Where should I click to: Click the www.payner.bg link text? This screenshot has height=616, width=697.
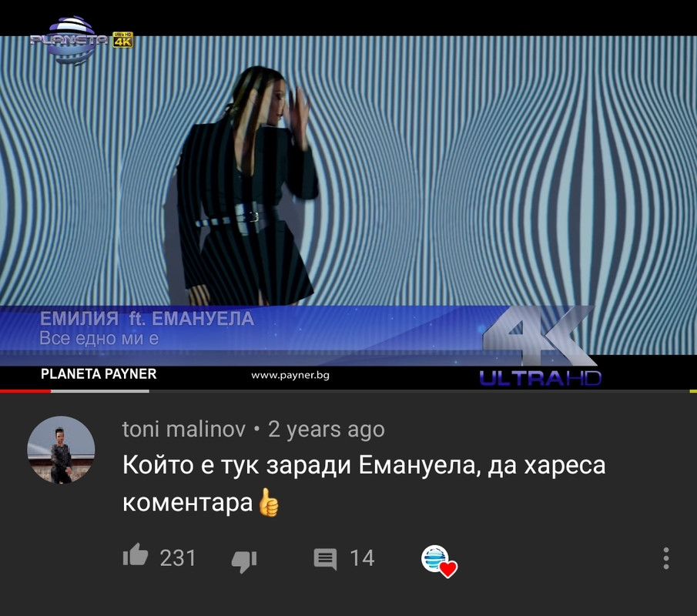(x=290, y=375)
